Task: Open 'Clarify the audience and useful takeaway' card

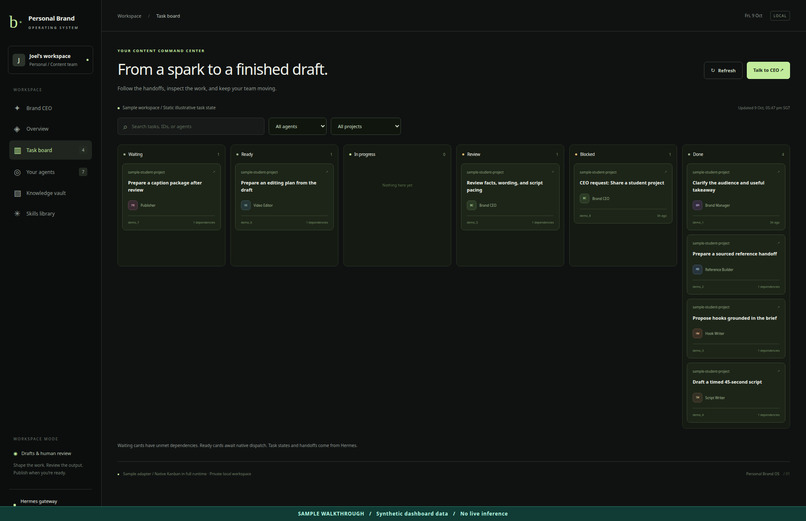Action: [x=736, y=197]
